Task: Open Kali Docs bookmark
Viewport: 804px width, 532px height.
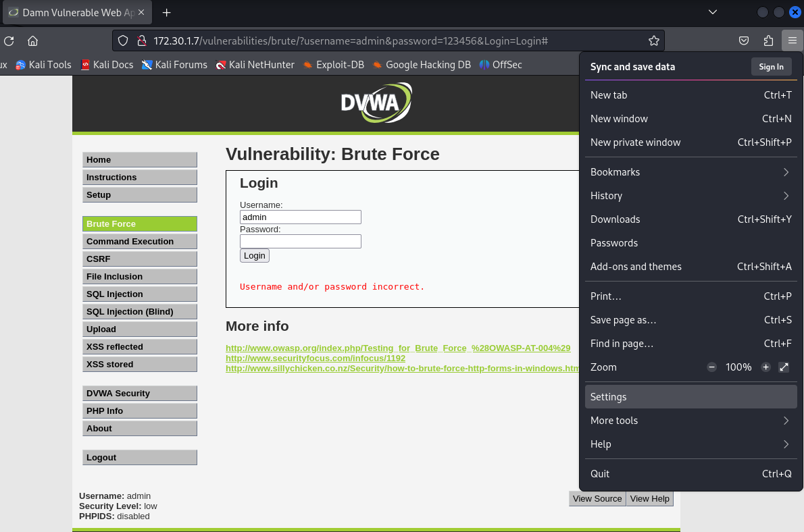Action: [x=107, y=65]
